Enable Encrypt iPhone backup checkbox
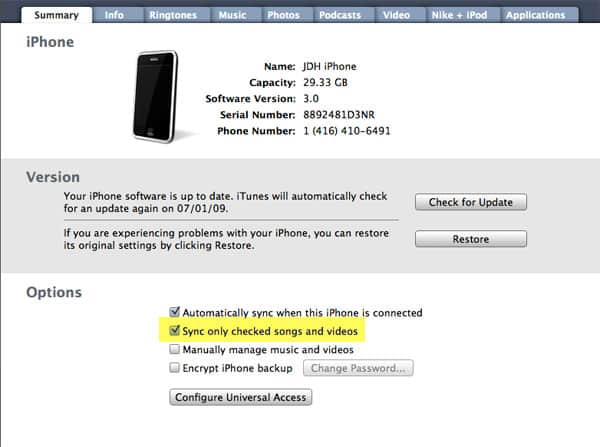This screenshot has height=447, width=600. 174,368
